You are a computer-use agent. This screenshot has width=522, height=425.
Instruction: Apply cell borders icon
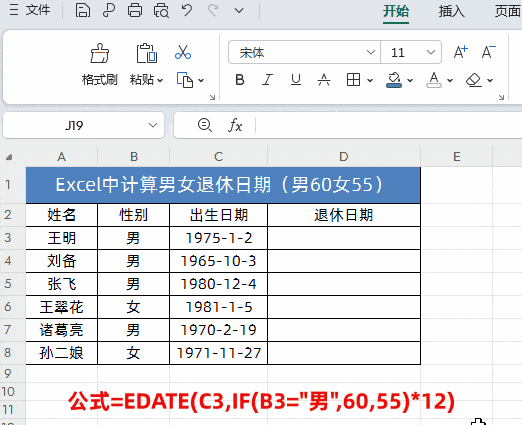tap(353, 80)
